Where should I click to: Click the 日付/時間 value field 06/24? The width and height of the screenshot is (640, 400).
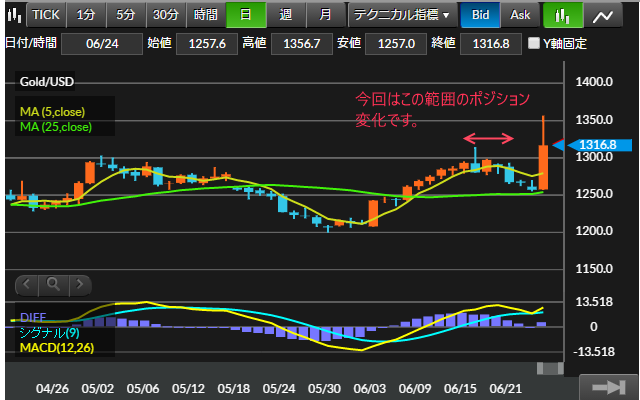(x=102, y=44)
